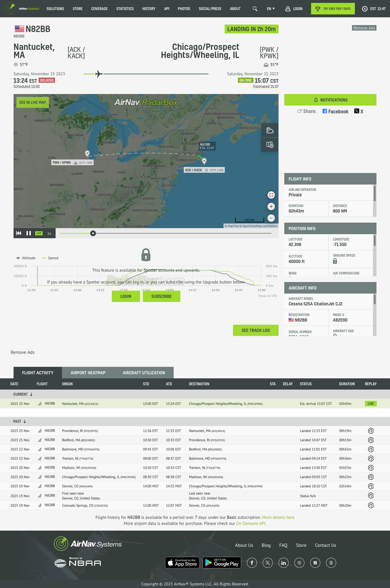
Task: Open the STATISTICS menu
Action: click(x=125, y=9)
